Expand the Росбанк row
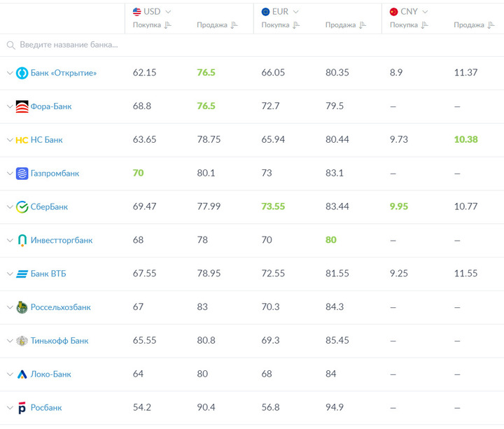504x429 pixels. pyautogui.click(x=10, y=408)
